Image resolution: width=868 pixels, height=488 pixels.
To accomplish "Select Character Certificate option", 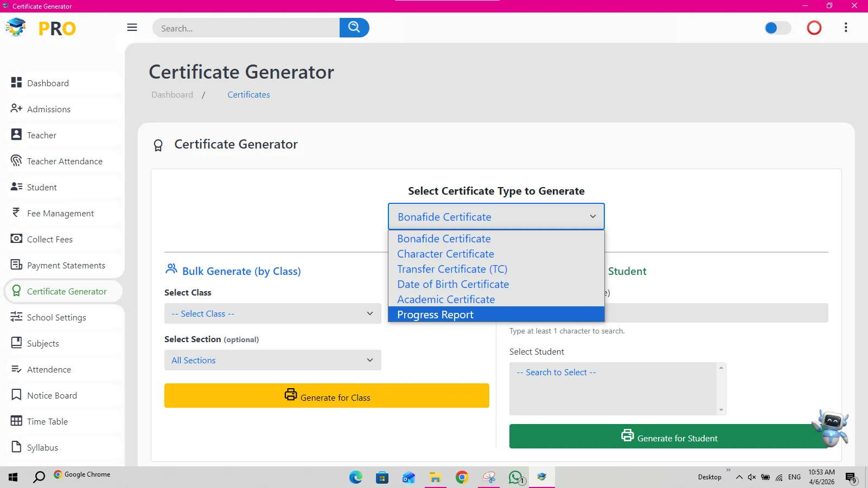I will pos(496,254).
